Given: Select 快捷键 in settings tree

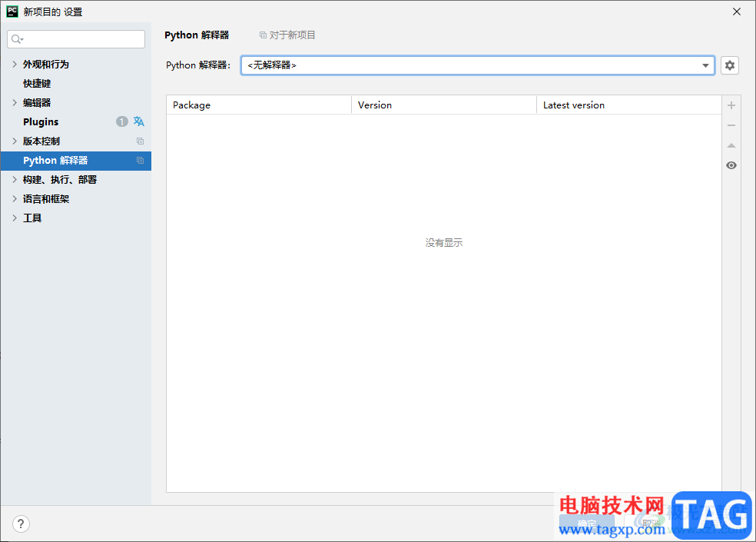Looking at the screenshot, I should (37, 84).
